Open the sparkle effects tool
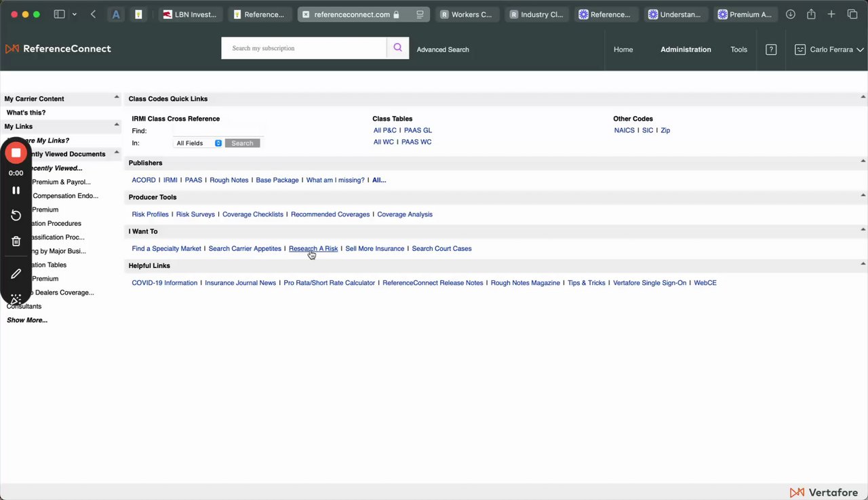 (x=16, y=299)
